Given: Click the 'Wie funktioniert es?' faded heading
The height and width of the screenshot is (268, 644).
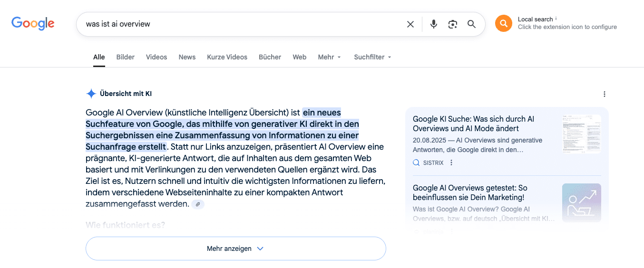Looking at the screenshot, I should tap(126, 225).
